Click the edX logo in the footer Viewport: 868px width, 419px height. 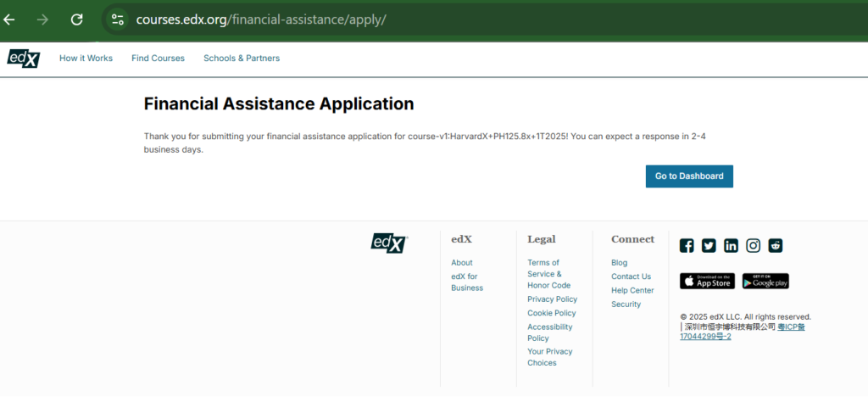[389, 243]
